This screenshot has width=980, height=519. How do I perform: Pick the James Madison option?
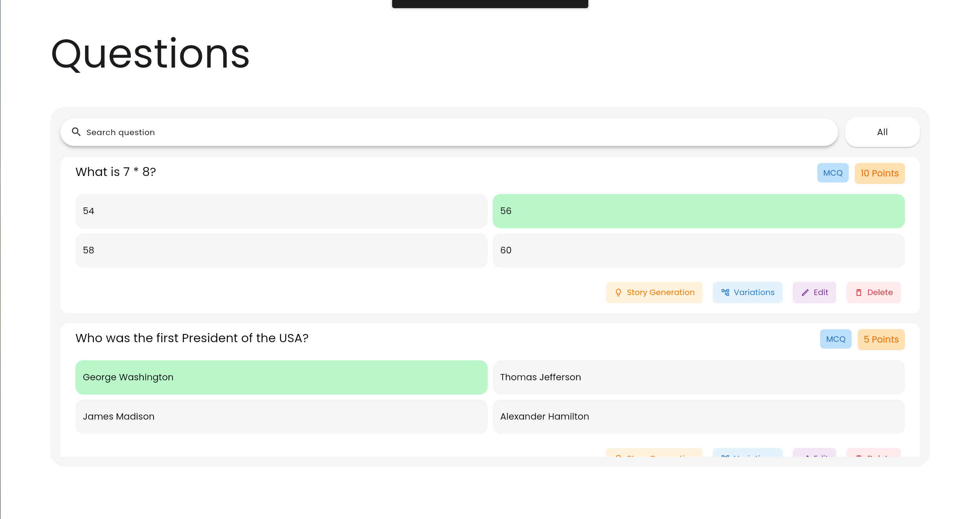(281, 416)
